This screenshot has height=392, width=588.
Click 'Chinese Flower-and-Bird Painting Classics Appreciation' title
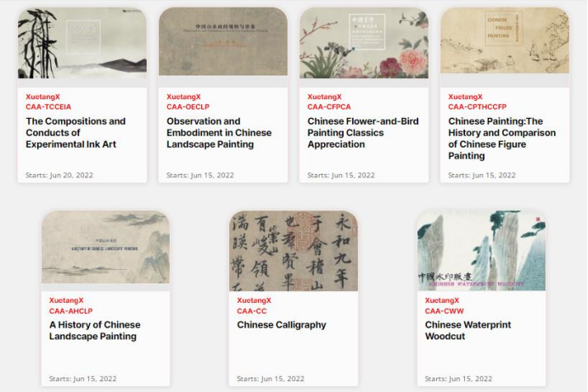(363, 133)
